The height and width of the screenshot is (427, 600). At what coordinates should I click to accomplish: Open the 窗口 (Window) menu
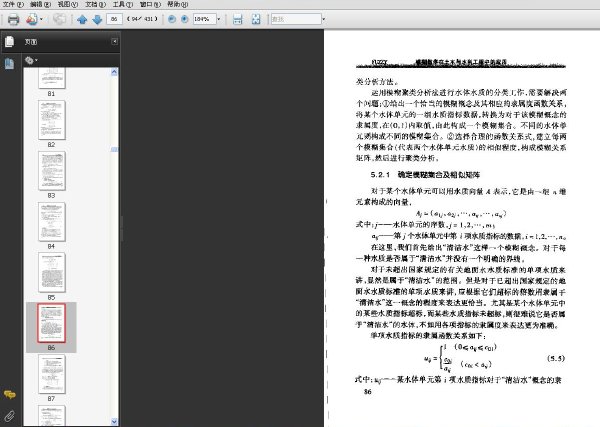click(x=150, y=5)
